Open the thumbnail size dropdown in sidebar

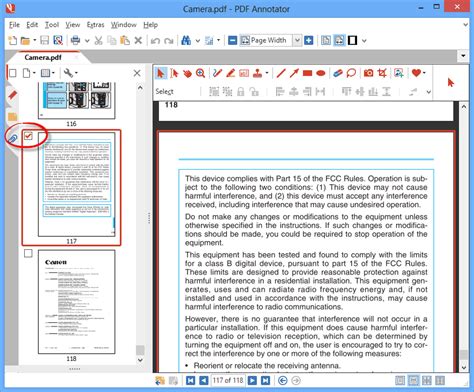pyautogui.click(x=48, y=73)
